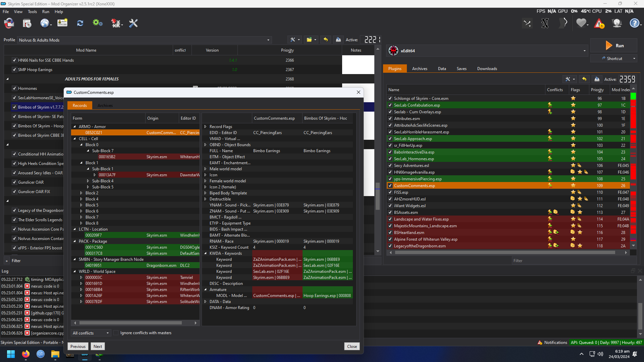Click the record tree horizontal scrollbar
644x362 pixels.
(130, 323)
